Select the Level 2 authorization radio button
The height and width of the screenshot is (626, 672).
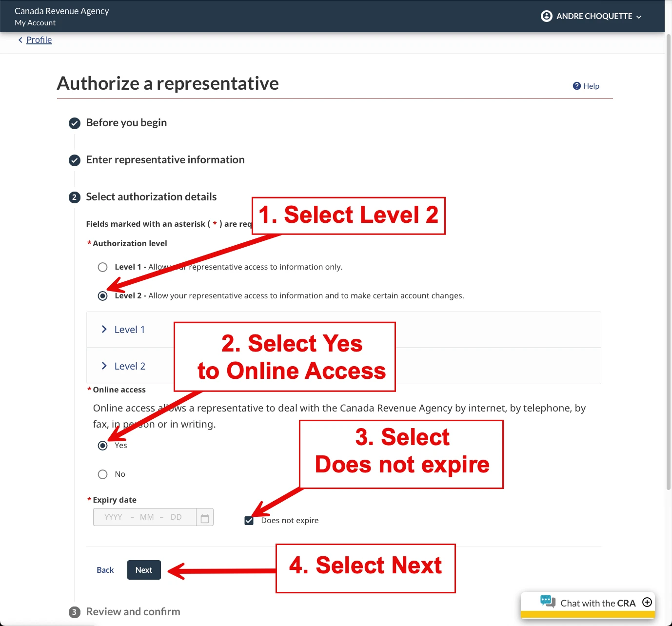(102, 296)
